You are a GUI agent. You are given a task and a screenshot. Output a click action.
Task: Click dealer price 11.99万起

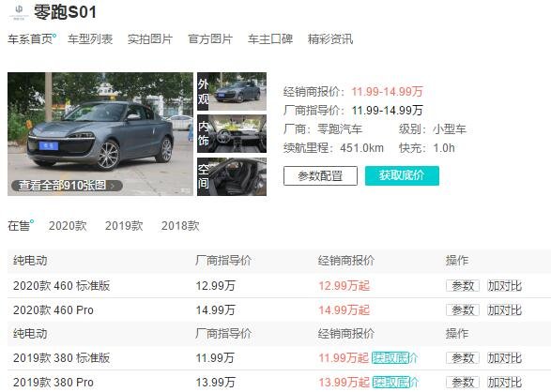(344, 358)
